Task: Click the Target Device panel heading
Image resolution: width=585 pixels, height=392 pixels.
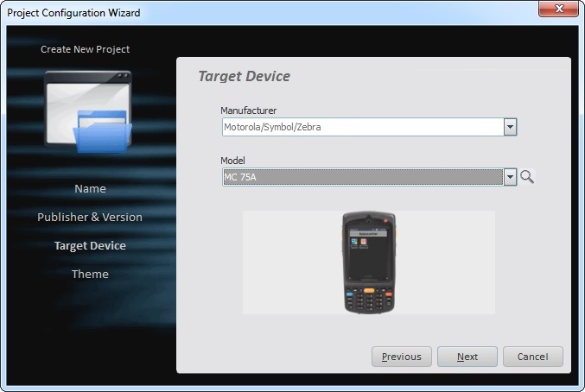Action: tap(245, 76)
